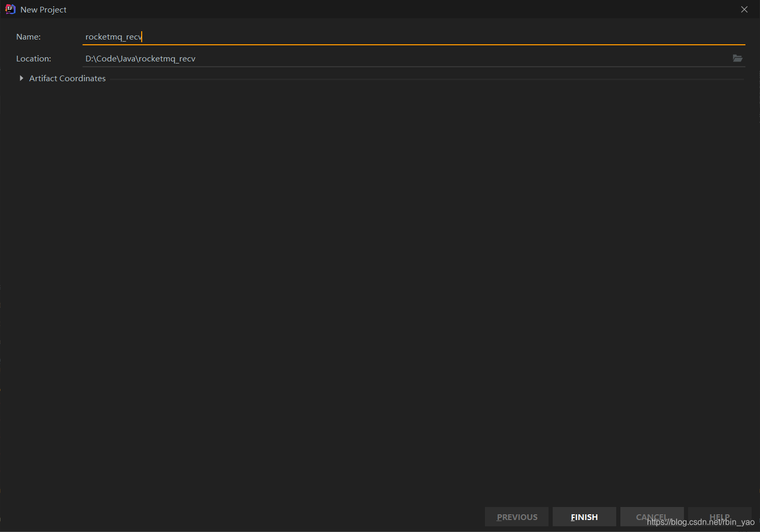The image size is (760, 532).
Task: Select the rocketmq_recv name text
Action: pos(114,36)
